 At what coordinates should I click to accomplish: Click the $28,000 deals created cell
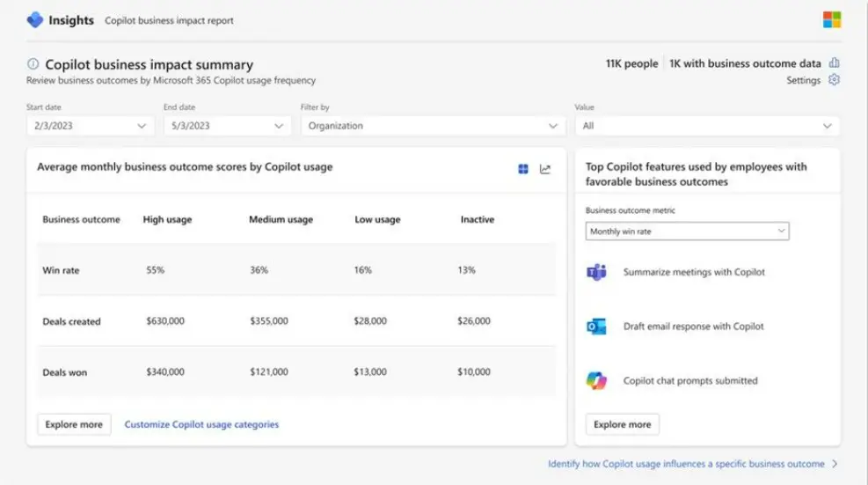370,321
